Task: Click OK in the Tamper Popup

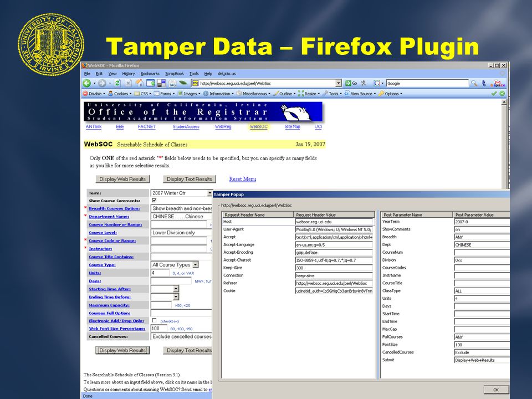Action: pyautogui.click(x=496, y=390)
